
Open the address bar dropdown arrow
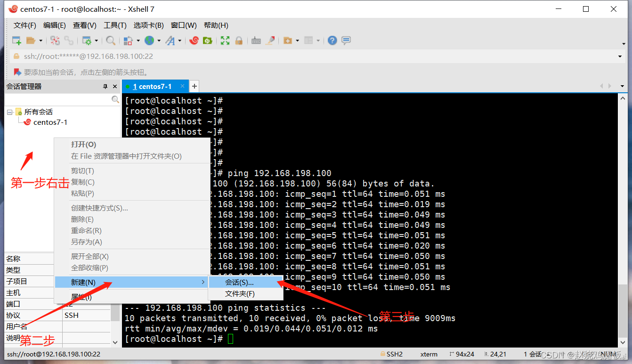pos(620,57)
